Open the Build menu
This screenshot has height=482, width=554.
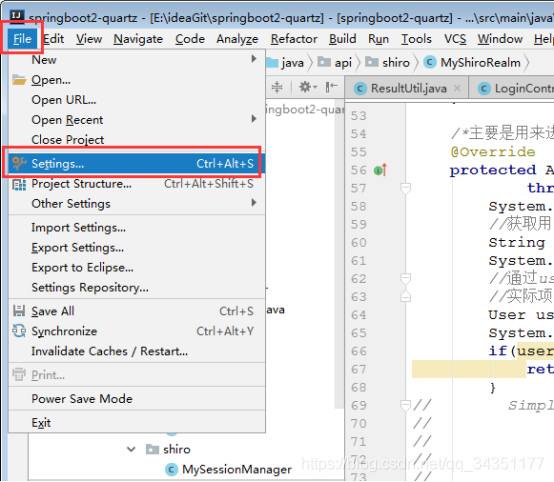pos(342,39)
